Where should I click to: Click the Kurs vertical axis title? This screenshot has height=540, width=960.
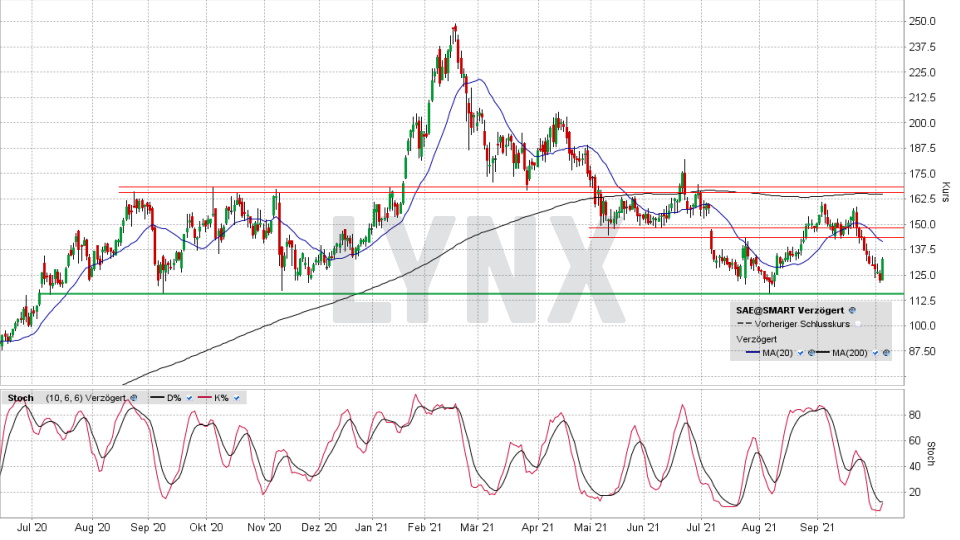coord(947,192)
